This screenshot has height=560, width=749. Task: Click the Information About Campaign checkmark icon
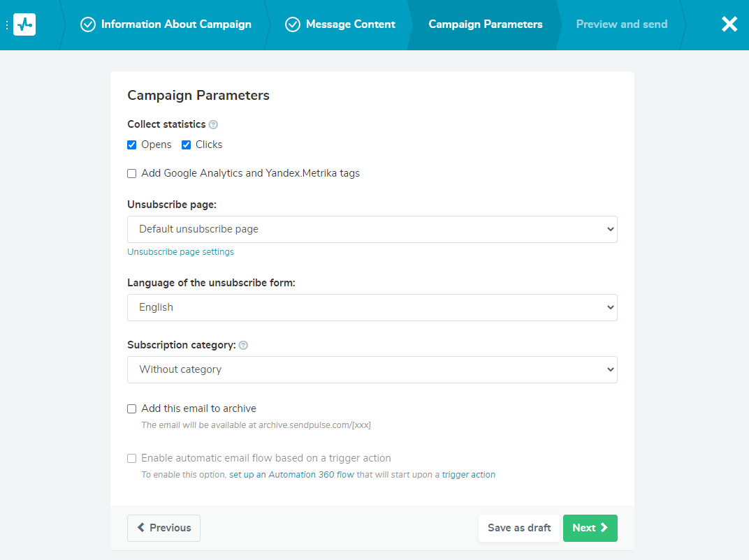click(88, 24)
